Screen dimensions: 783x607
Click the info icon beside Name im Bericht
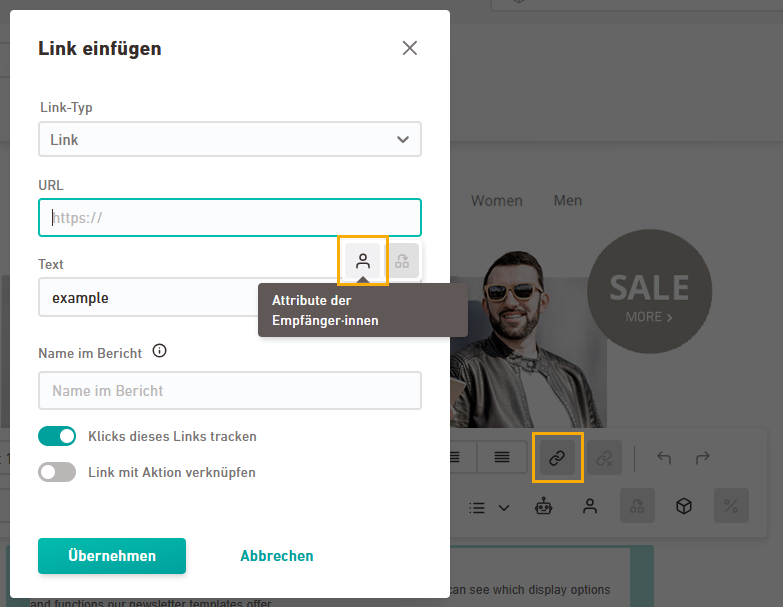pyautogui.click(x=159, y=352)
